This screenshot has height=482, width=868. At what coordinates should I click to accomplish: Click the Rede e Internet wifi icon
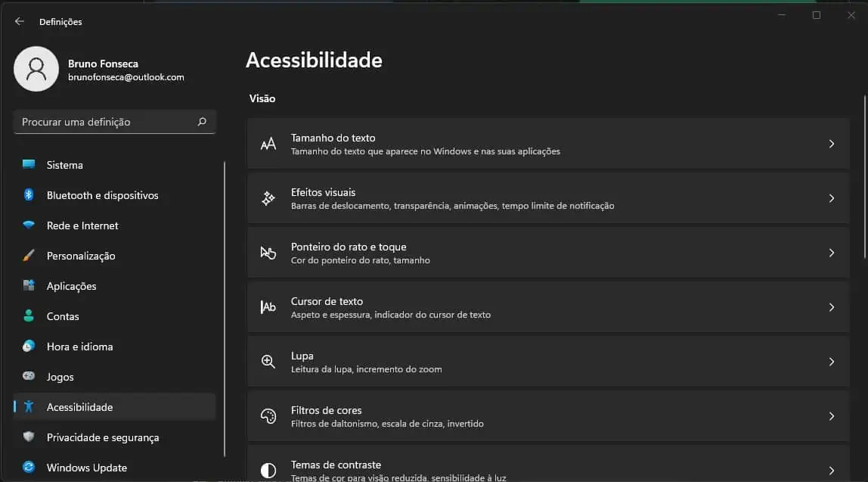tap(29, 225)
